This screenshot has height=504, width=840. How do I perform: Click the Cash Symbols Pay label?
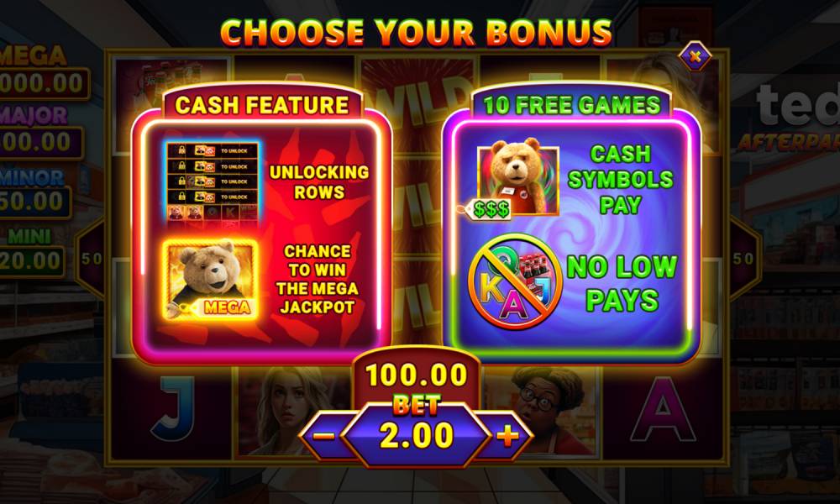(621, 180)
